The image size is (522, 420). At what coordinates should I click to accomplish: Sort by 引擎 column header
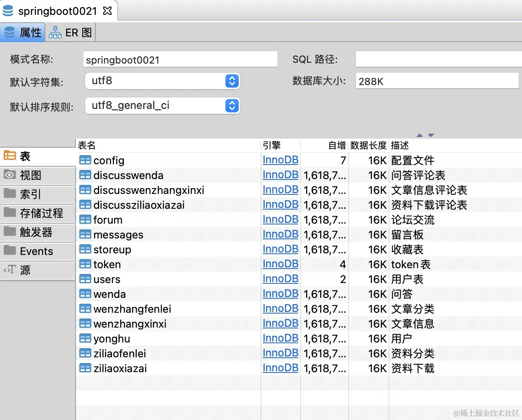281,145
